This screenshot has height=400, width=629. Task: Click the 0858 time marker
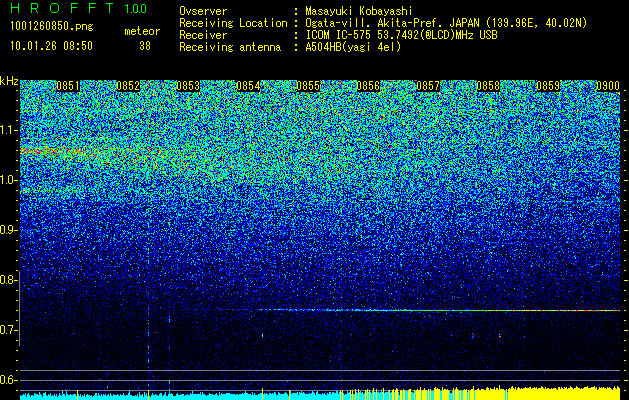488,86
